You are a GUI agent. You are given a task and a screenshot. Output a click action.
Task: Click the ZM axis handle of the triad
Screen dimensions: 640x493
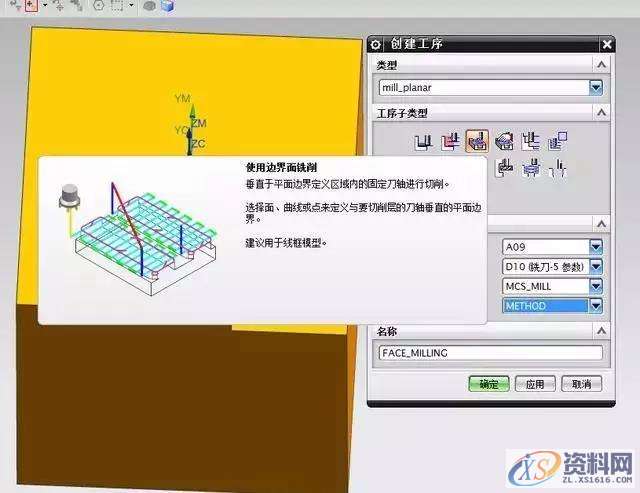199,123
